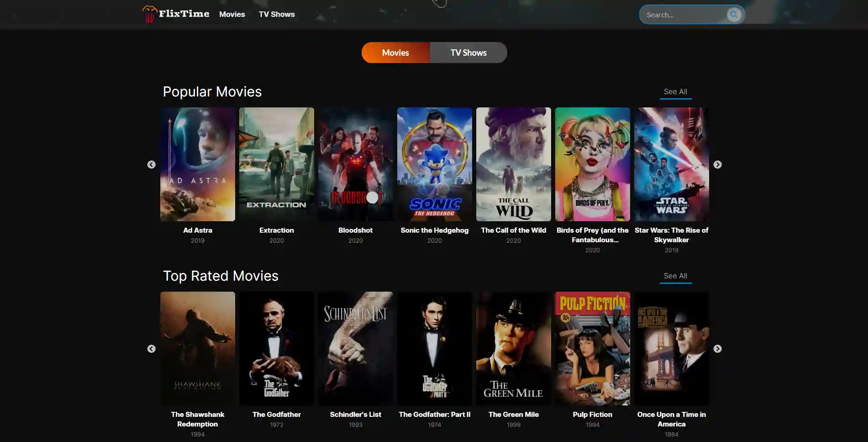The height and width of the screenshot is (442, 868).
Task: Switch to the TV Shows toggle tab
Action: [x=468, y=53]
